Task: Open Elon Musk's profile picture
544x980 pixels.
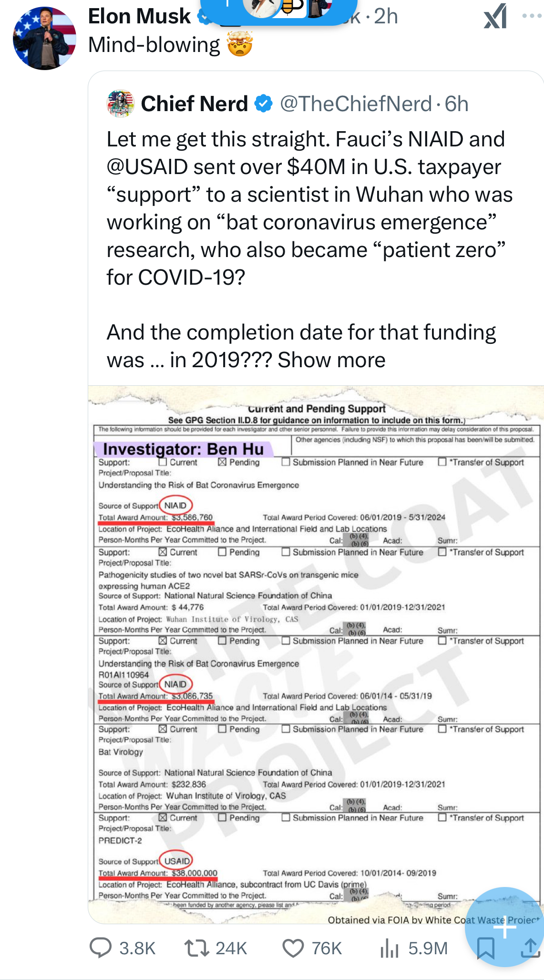Action: pyautogui.click(x=44, y=38)
